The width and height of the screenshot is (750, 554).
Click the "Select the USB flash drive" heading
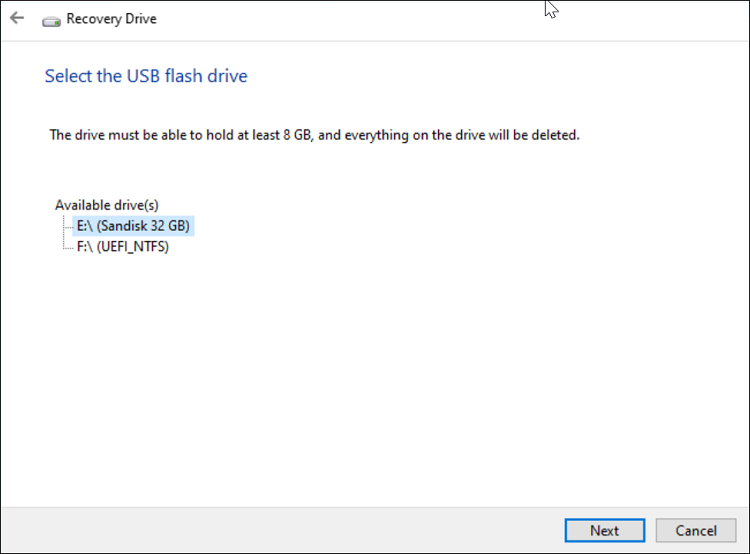tap(146, 76)
